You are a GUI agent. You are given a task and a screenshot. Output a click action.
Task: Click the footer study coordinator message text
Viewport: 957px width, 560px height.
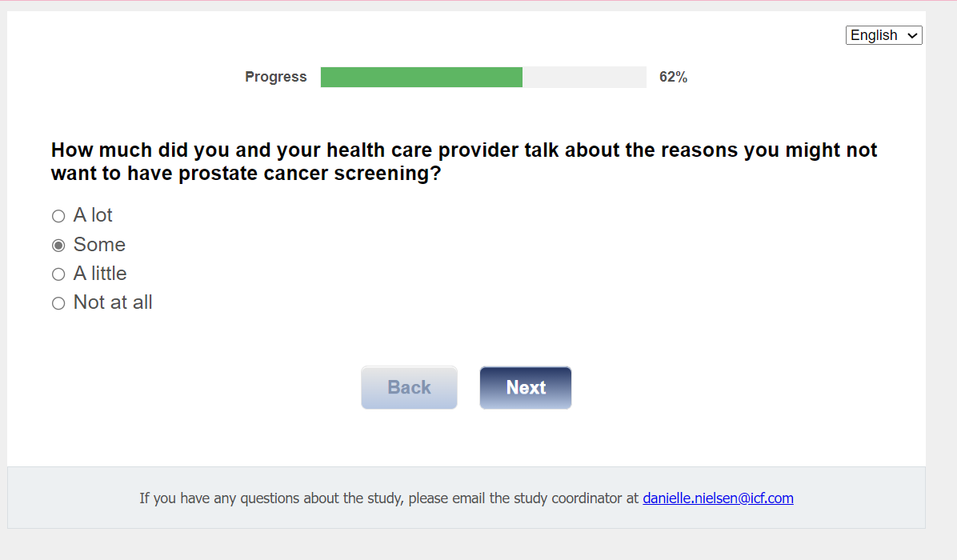tap(390, 498)
